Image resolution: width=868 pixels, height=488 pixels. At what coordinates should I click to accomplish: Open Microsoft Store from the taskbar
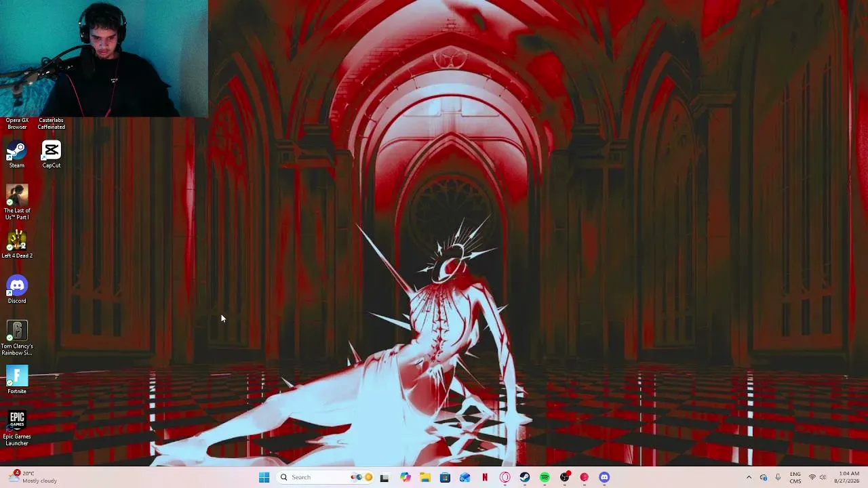click(445, 477)
